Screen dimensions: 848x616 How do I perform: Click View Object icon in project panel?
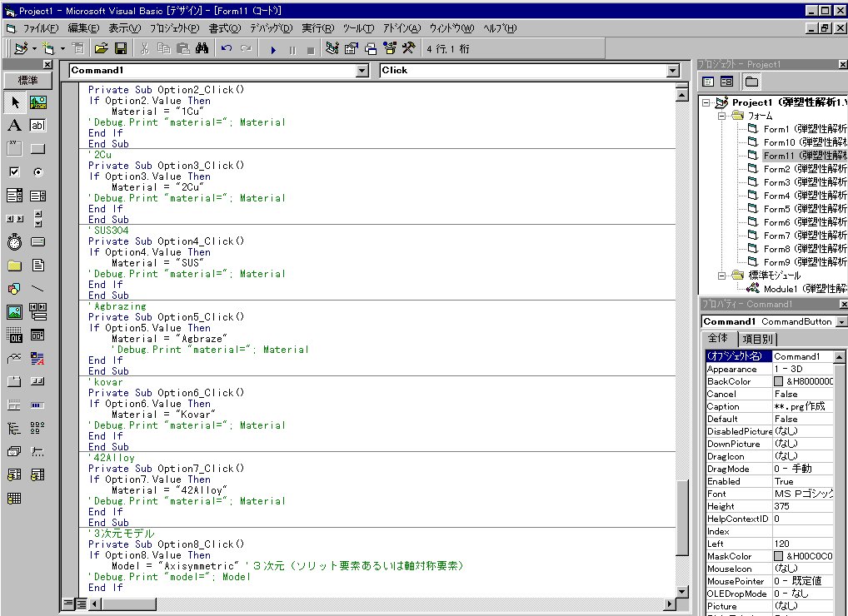point(727,82)
